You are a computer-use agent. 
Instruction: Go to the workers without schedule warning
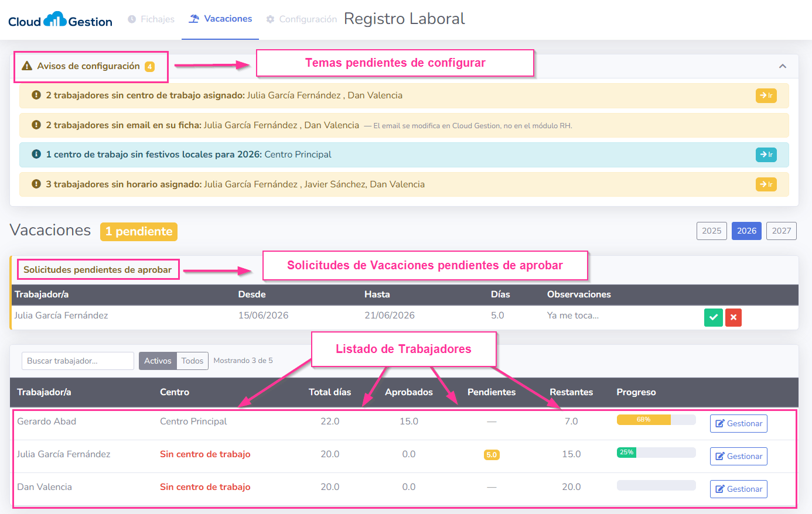click(x=766, y=184)
